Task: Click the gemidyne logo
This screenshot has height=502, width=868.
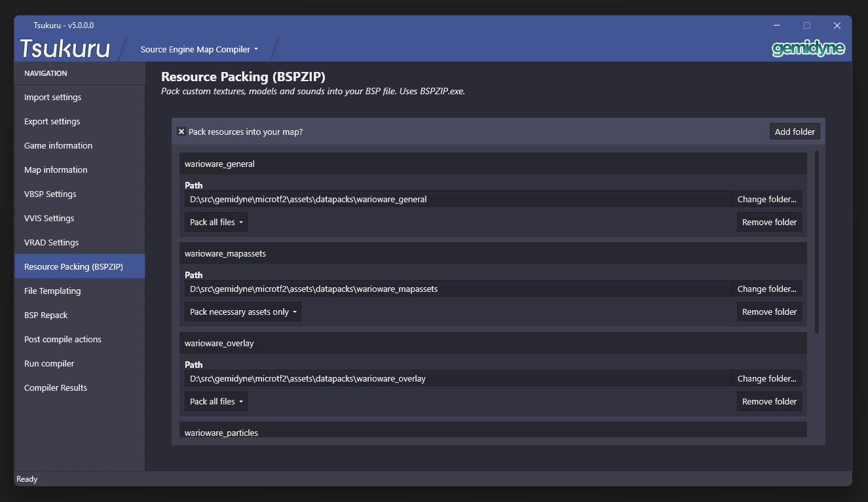Action: pyautogui.click(x=808, y=48)
